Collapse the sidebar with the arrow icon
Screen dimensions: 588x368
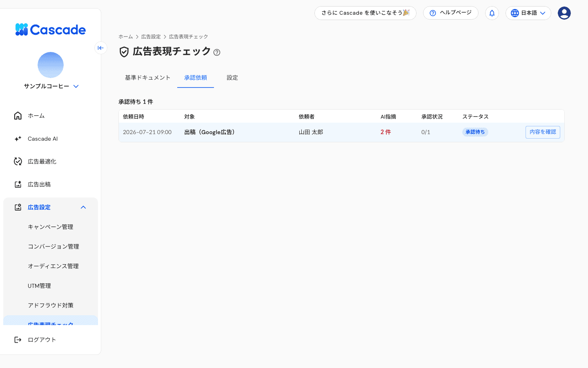100,48
